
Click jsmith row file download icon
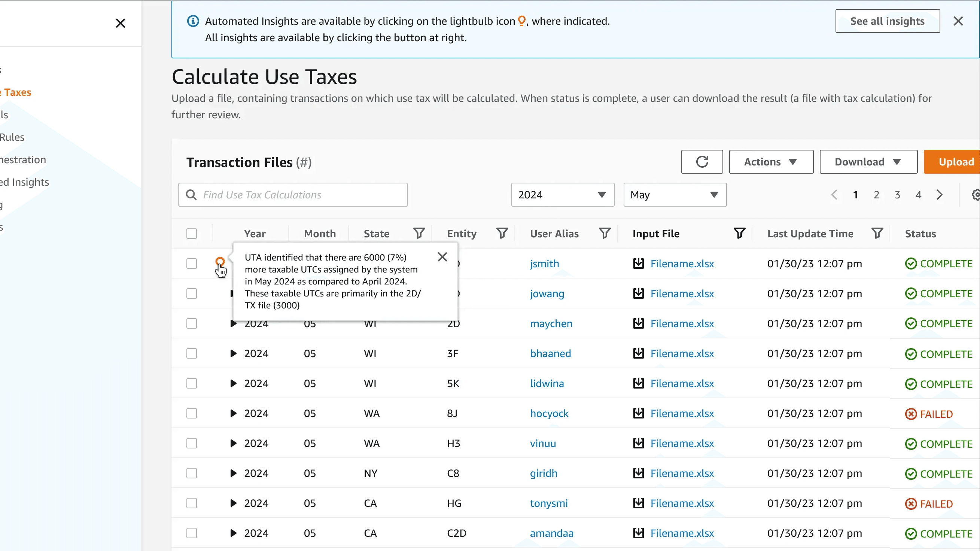click(x=638, y=263)
